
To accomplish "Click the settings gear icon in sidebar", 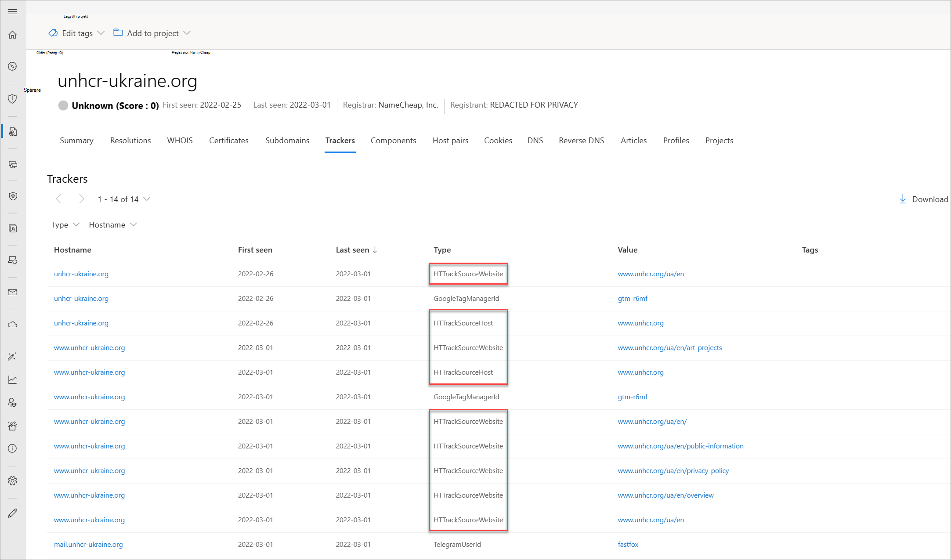I will tap(13, 481).
